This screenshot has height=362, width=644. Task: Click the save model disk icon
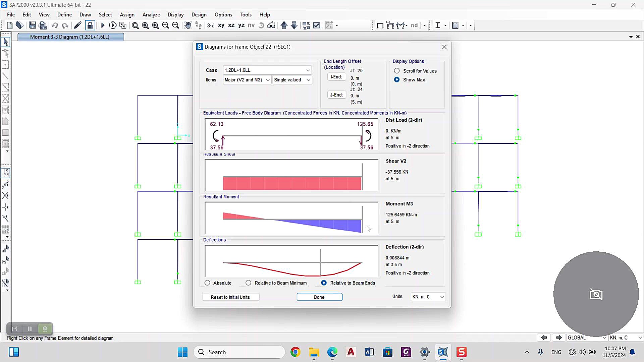(x=33, y=25)
